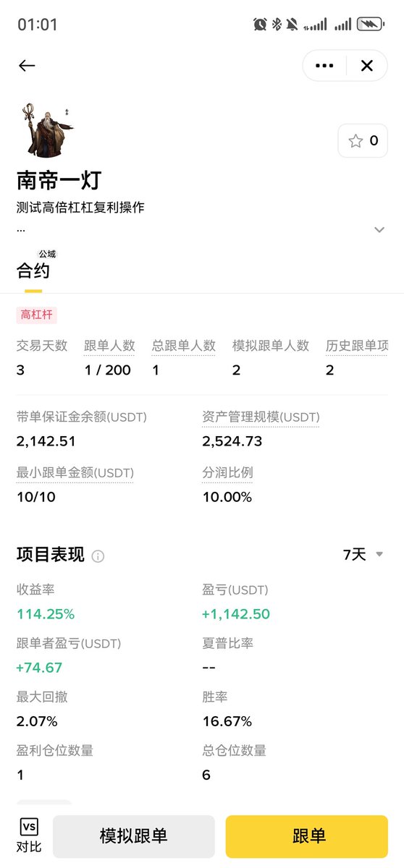Show explanation for 带单保证金余额(USDT)
Image resolution: width=404 pixels, height=868 pixels.
[82, 417]
